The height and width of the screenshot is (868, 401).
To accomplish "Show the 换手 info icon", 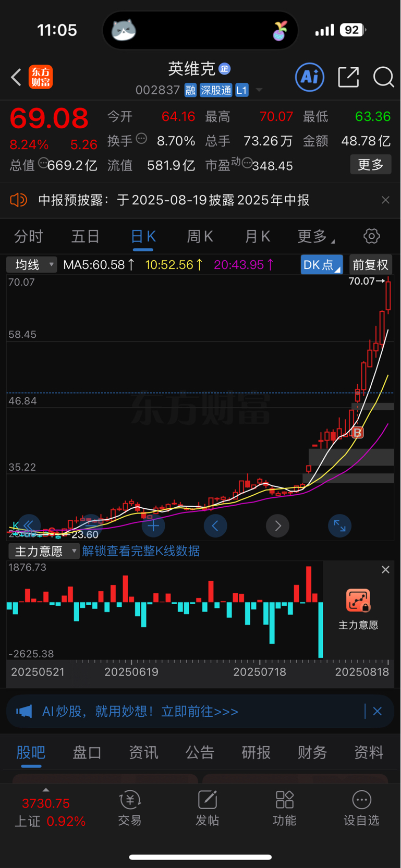I will tap(141, 139).
